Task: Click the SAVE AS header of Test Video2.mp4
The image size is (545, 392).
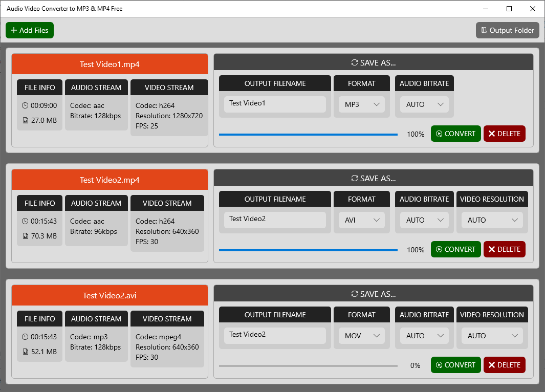Action: pyautogui.click(x=374, y=178)
